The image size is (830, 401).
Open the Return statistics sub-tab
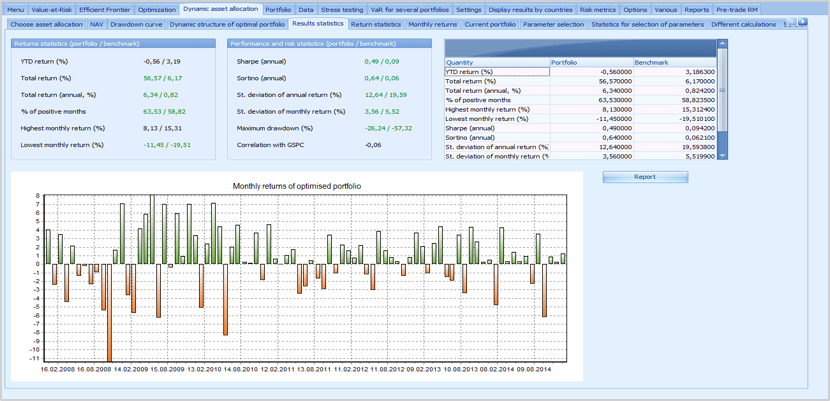point(376,24)
